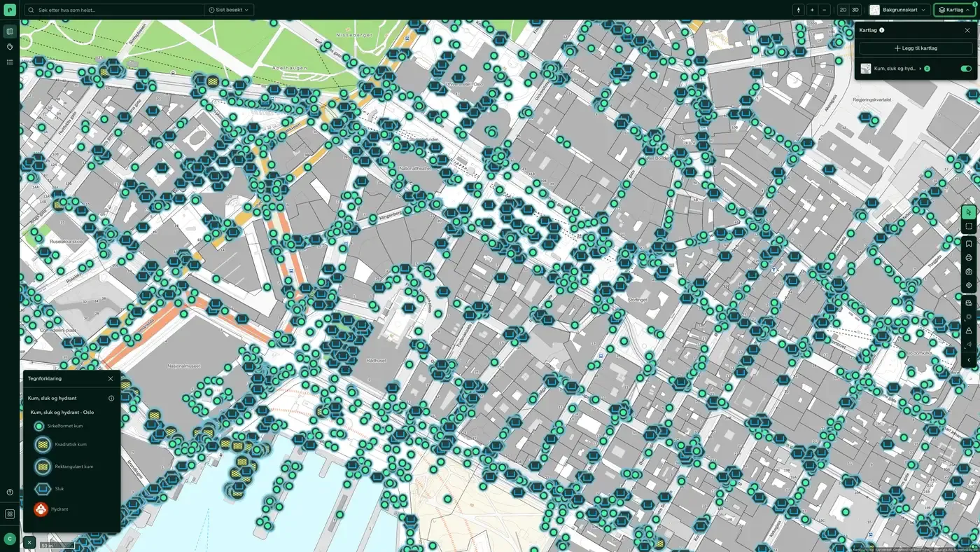
Task: Click the Sluk legend entry text
Action: (59, 489)
